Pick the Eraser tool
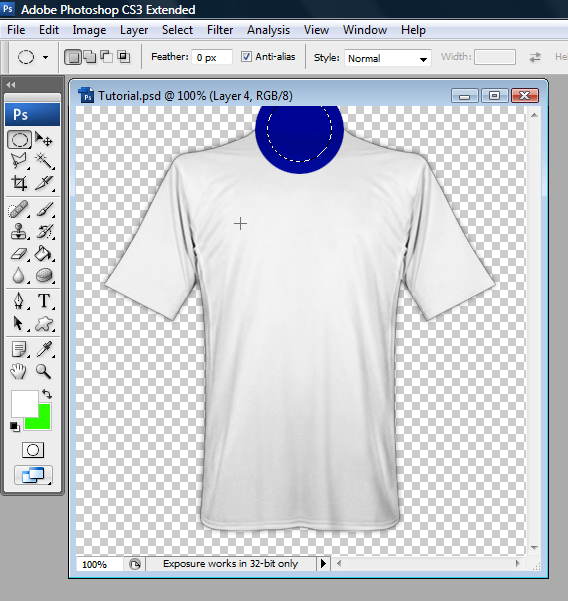Screen dimensions: 568x601 coord(19,254)
